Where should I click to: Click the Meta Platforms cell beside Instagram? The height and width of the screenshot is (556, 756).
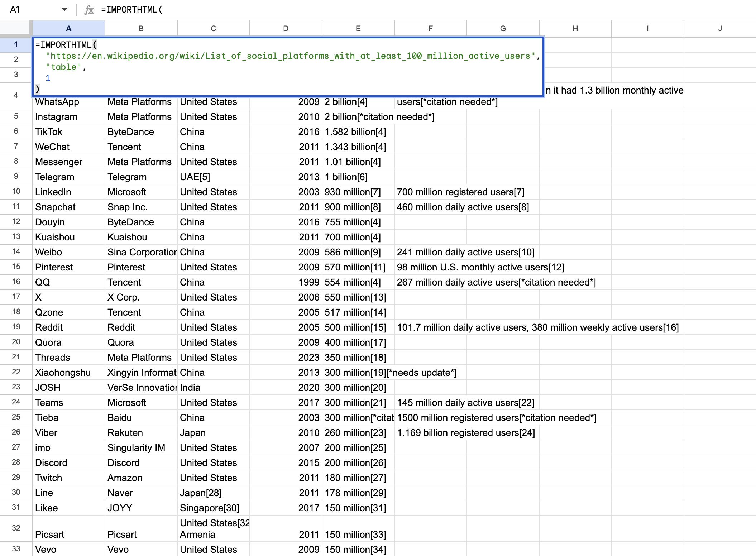139,116
